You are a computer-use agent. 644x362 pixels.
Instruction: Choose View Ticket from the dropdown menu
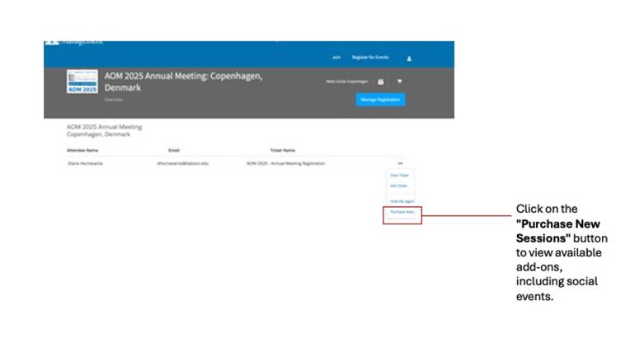click(399, 176)
